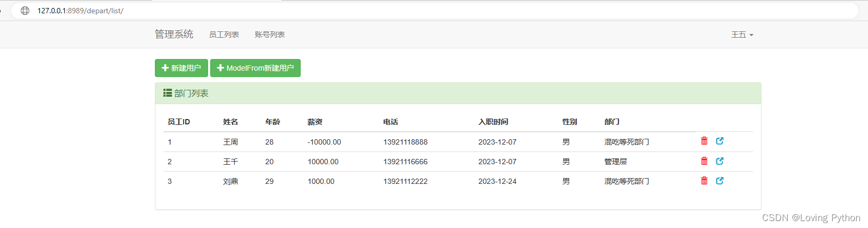868x228 pixels.
Task: Delete employee 刘鼎 with trash icon
Action: click(x=704, y=181)
